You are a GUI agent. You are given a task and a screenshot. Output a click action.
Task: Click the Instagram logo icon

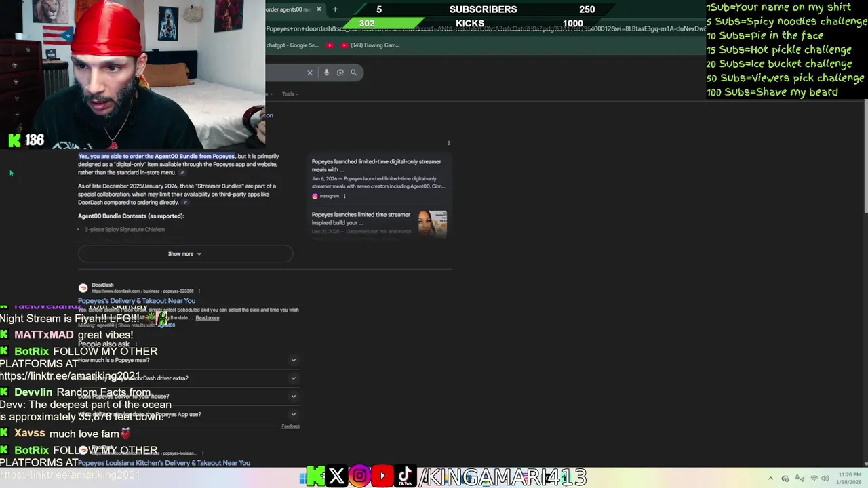click(x=359, y=476)
